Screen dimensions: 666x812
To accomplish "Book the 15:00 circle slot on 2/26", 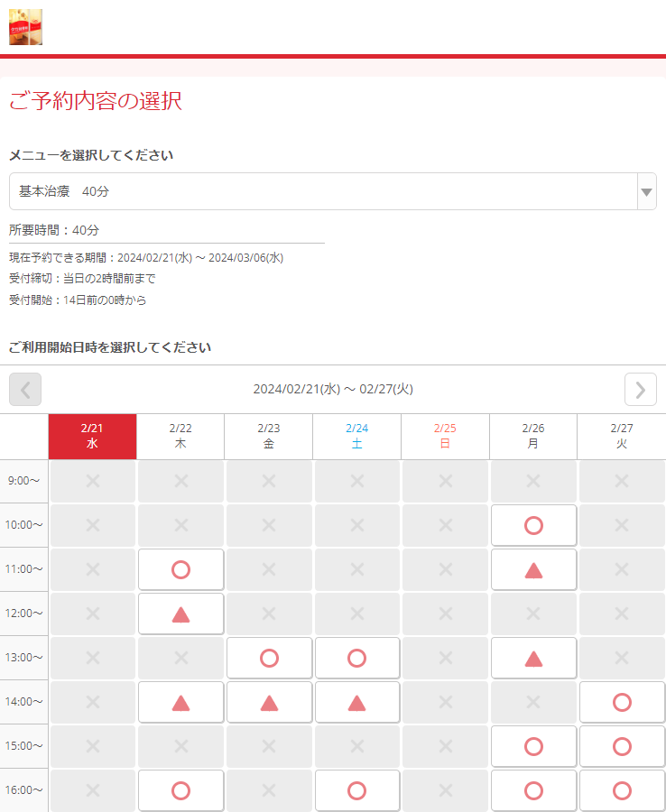I will click(x=533, y=746).
